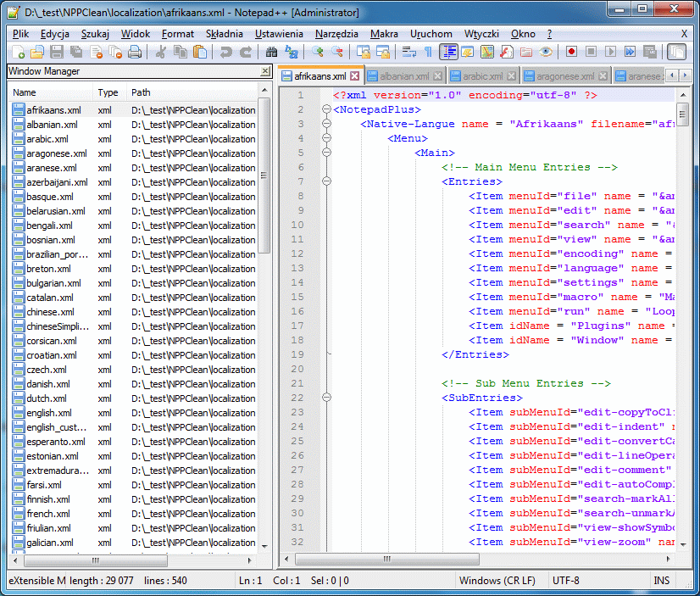Start macro recording with the red record icon
Viewport: 700px width, 596px height.
click(x=571, y=53)
